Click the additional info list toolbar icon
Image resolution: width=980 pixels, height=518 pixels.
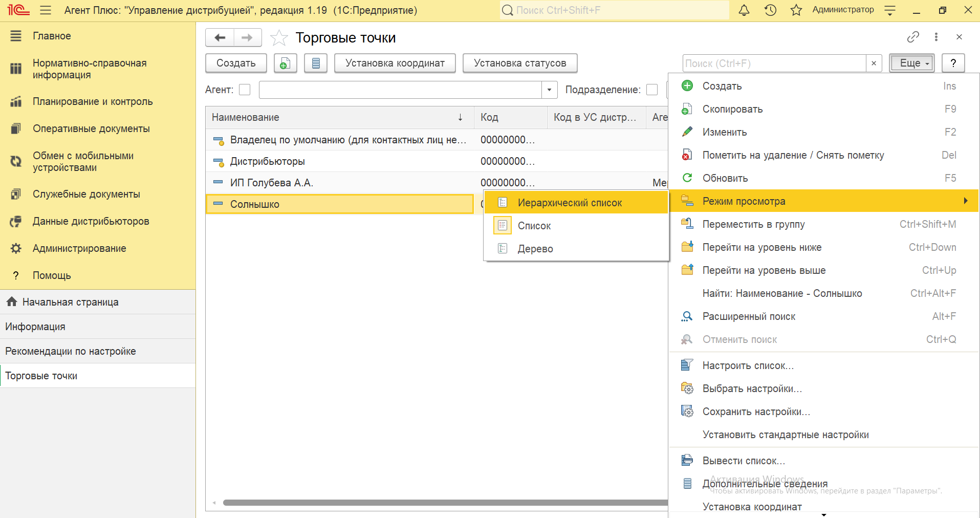316,63
